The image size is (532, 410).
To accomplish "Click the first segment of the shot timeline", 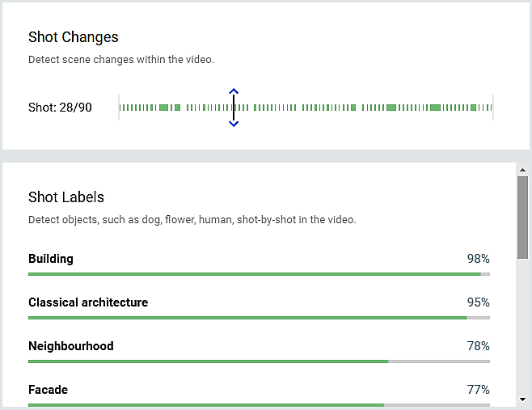I will coord(120,108).
